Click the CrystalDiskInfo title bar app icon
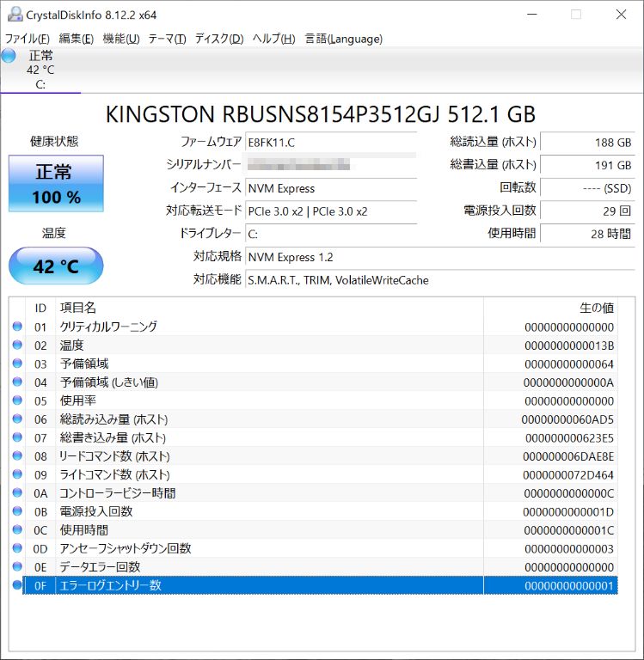 tap(15, 15)
